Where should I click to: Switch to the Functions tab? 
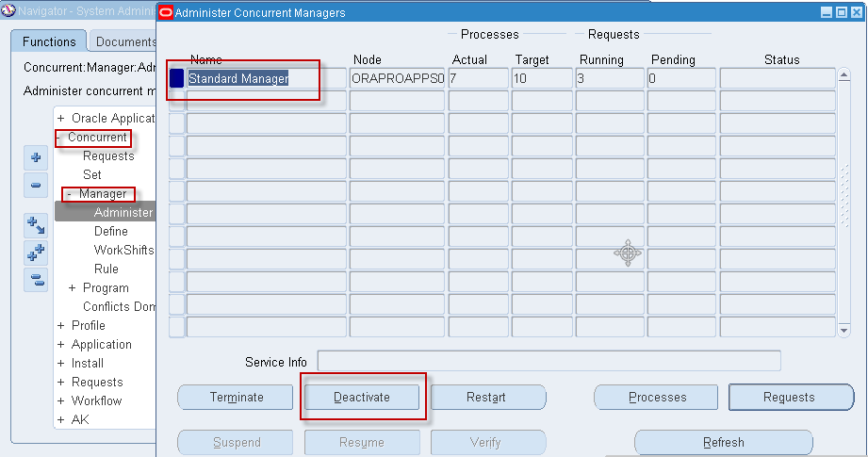click(49, 41)
